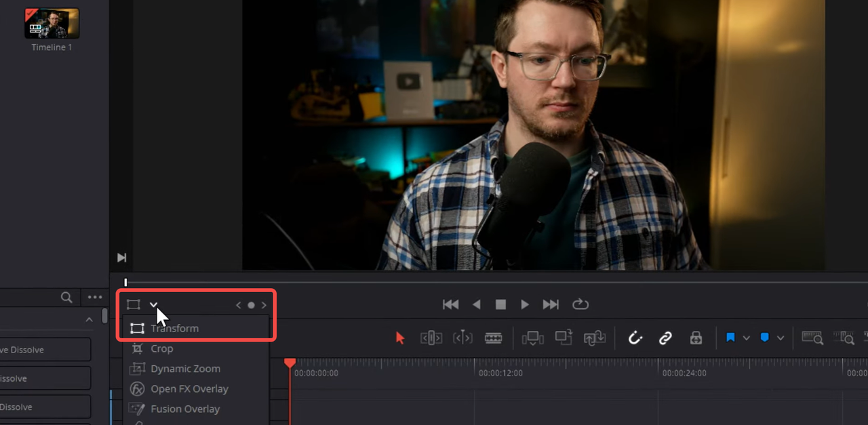Toggle the magnet Snapping button
This screenshot has height=425, width=868.
(x=635, y=338)
